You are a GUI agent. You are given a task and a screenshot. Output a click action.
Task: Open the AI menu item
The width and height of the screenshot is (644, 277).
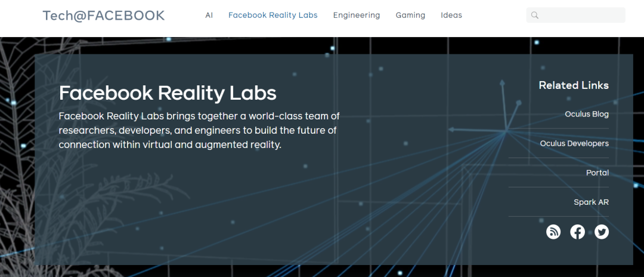pyautogui.click(x=209, y=16)
